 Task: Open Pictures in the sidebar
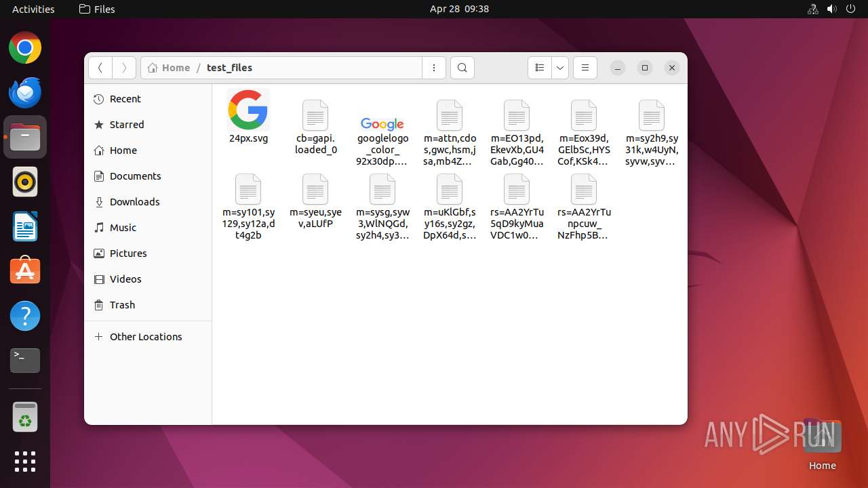pos(148,253)
